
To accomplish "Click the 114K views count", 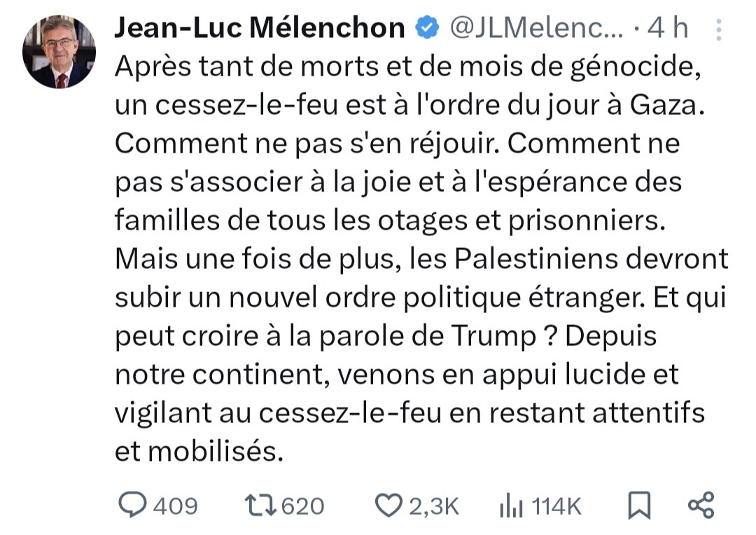I will point(556,506).
